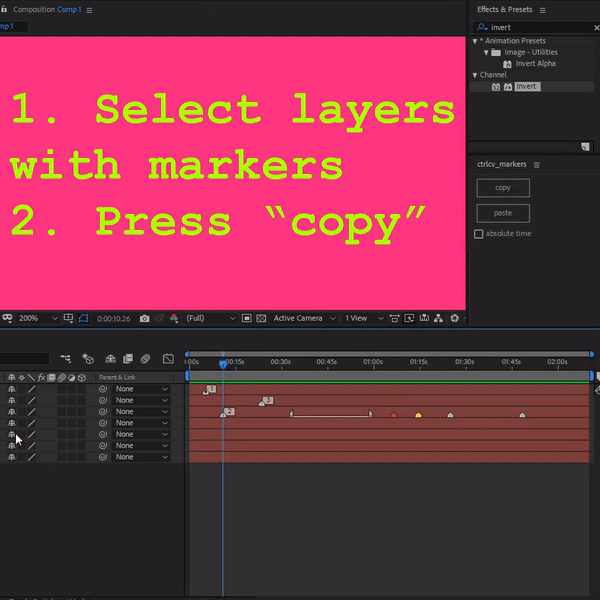Click the parent pick whip on marker 1 layer
The height and width of the screenshot is (600, 600).
[103, 389]
